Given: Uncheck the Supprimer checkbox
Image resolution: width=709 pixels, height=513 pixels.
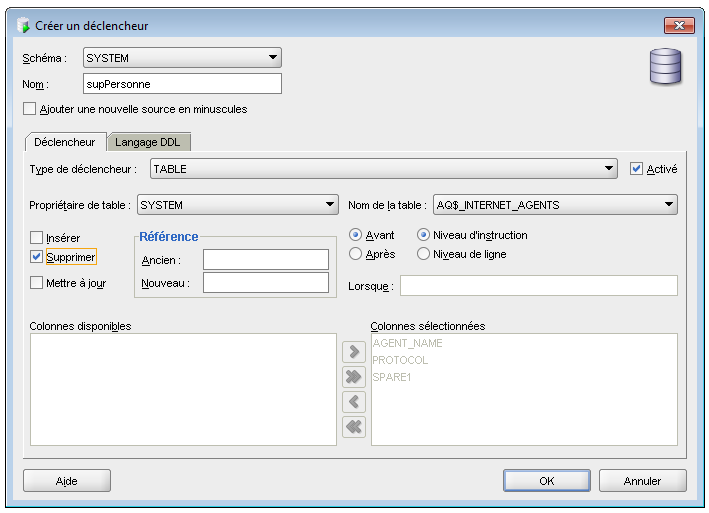Looking at the screenshot, I should coord(37,257).
